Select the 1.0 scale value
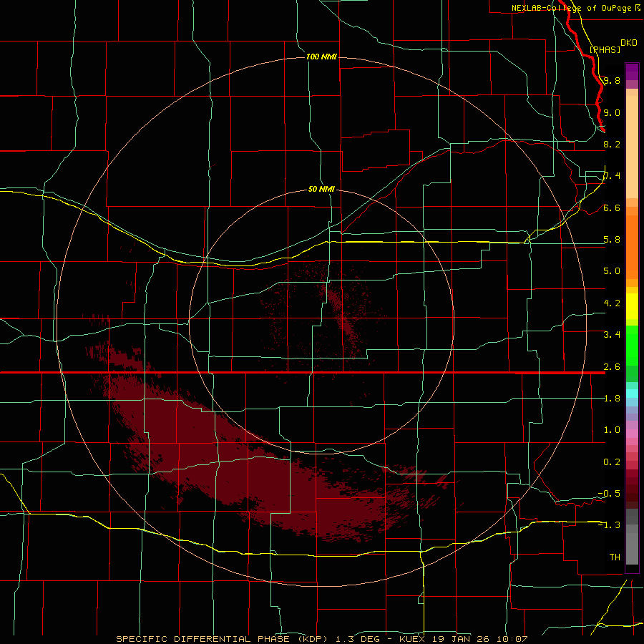The image size is (644, 644). click(612, 430)
